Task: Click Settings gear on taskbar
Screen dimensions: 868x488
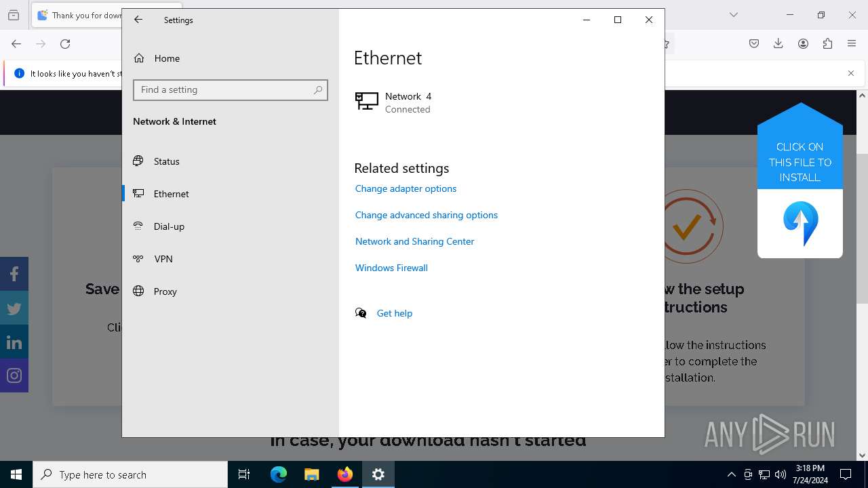Action: (378, 474)
